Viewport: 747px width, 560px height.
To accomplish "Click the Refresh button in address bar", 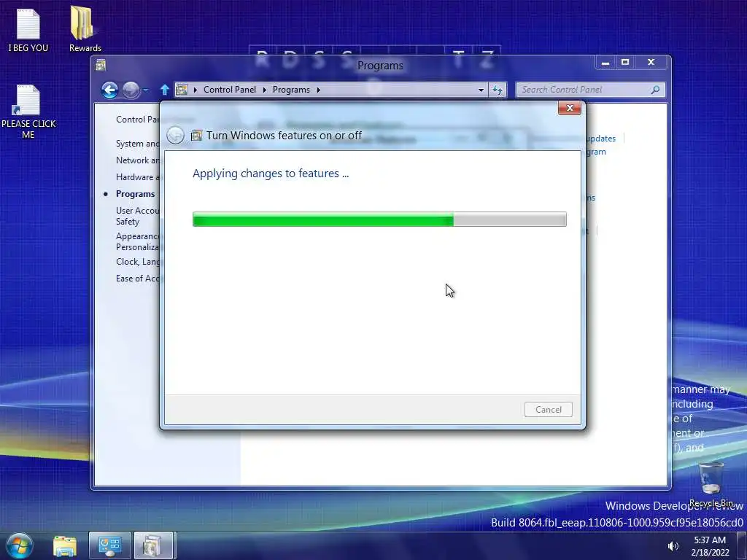I will tap(498, 90).
